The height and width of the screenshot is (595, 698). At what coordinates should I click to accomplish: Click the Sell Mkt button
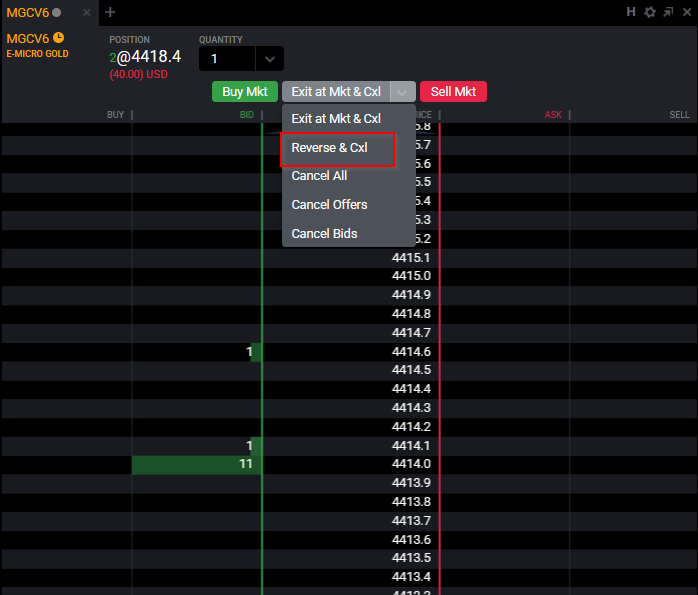pyautogui.click(x=453, y=92)
